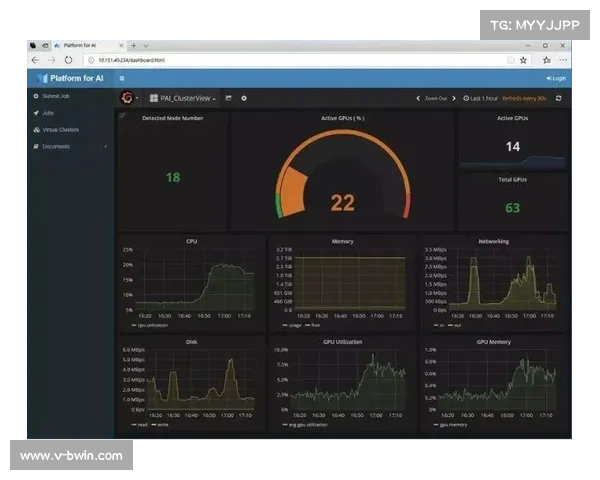Click the Networking panel title
This screenshot has width=600, height=480.
(x=494, y=242)
